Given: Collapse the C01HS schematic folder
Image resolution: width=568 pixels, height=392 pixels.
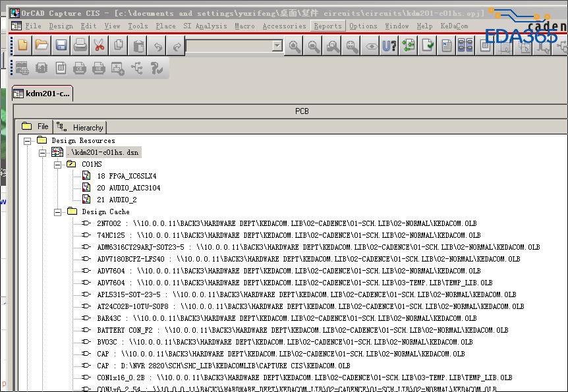Looking at the screenshot, I should (57, 165).
